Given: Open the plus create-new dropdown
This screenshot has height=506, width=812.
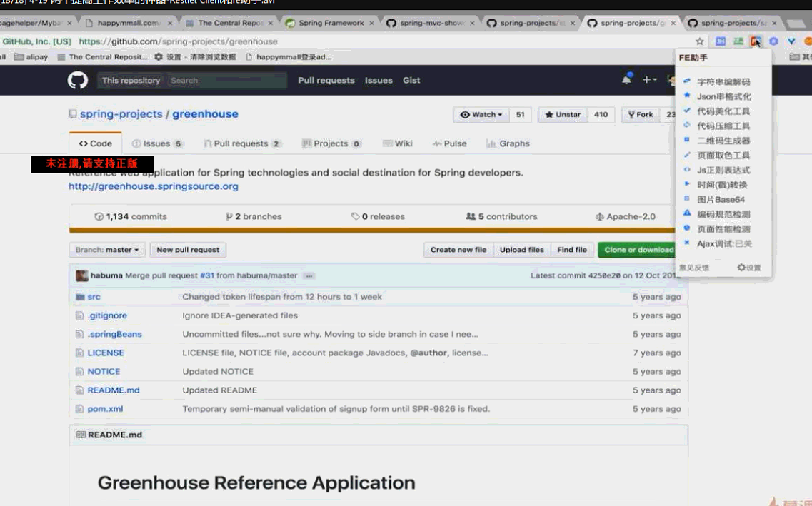Looking at the screenshot, I should [649, 80].
